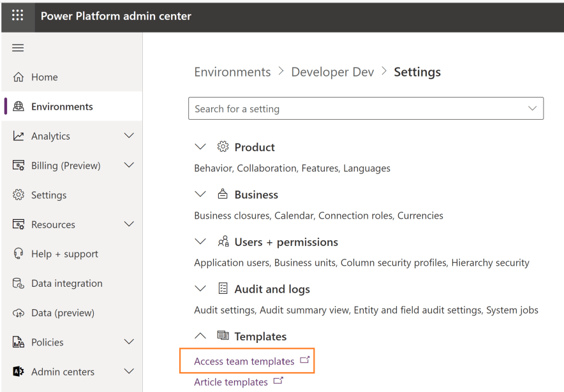Click the Settings gear icon in sidebar

pyautogui.click(x=19, y=195)
